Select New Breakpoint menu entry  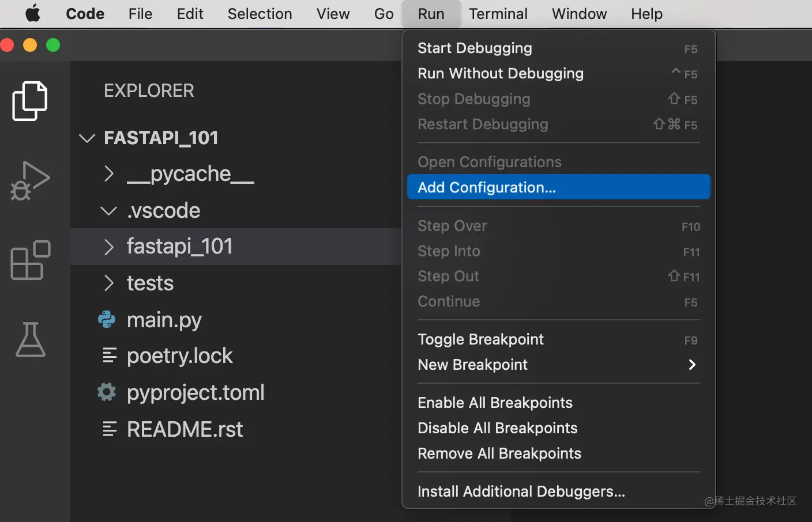tap(558, 365)
